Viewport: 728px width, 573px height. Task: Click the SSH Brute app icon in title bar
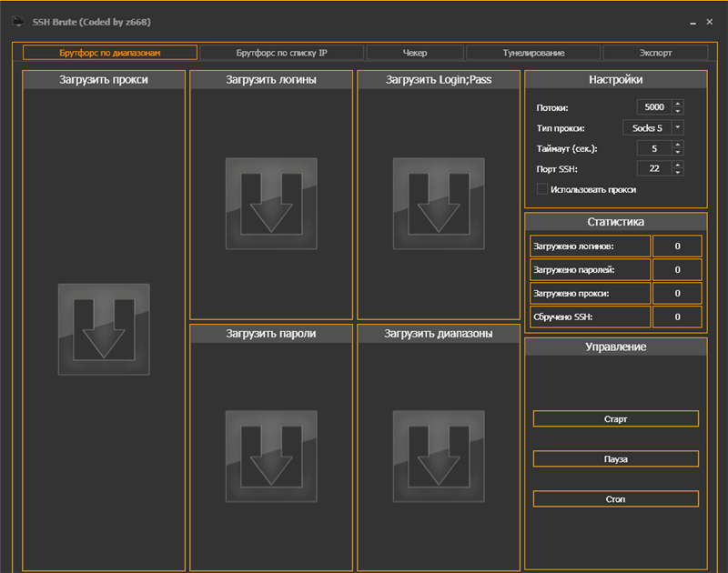[17, 21]
